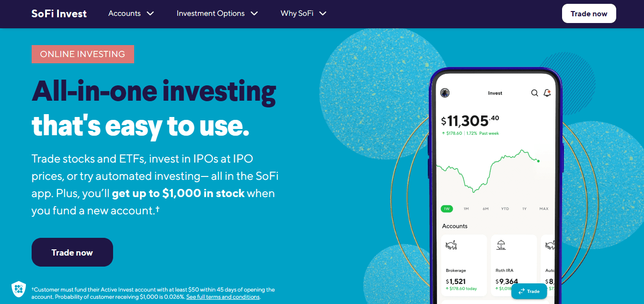Click the profile avatar in the app header
This screenshot has height=304, width=644.
[x=445, y=93]
